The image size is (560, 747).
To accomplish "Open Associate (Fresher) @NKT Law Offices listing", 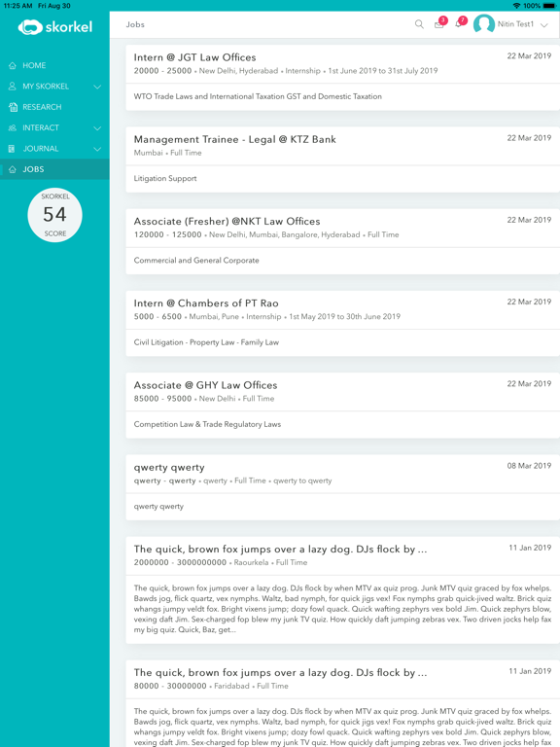I will click(x=227, y=222).
